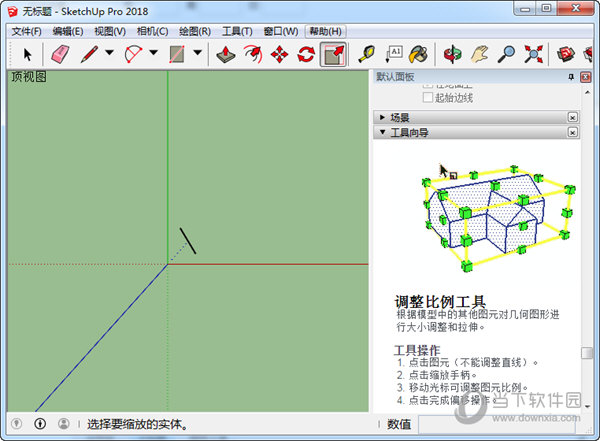This screenshot has height=441, width=600.
Task: Select the Arc tool
Action: 134,54
